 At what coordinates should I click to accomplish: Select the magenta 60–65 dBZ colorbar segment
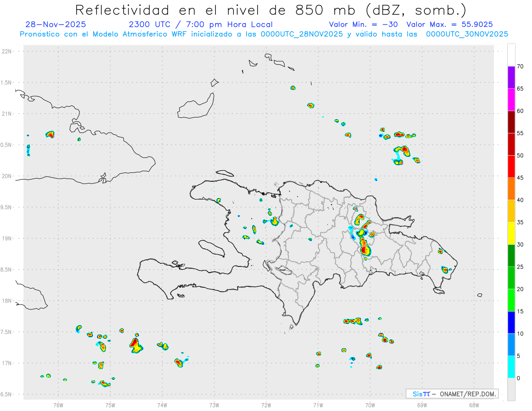511,100
